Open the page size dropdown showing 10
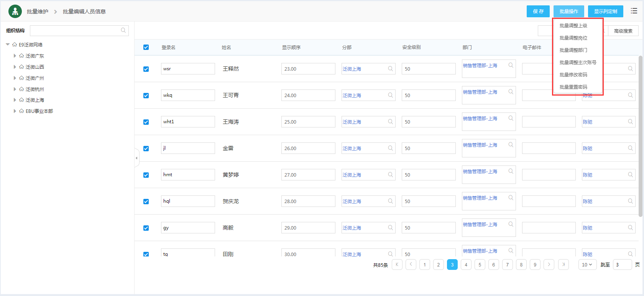Image resolution: width=644 pixels, height=296 pixels. point(587,265)
